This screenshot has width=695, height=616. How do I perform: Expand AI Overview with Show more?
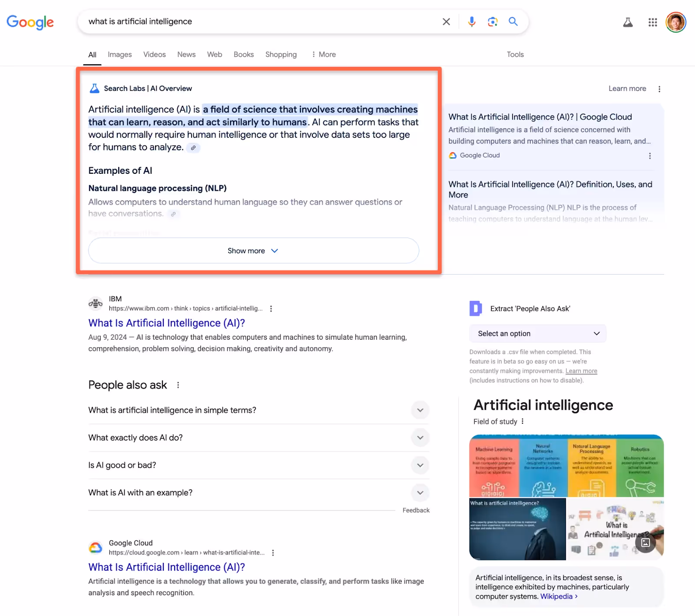254,251
